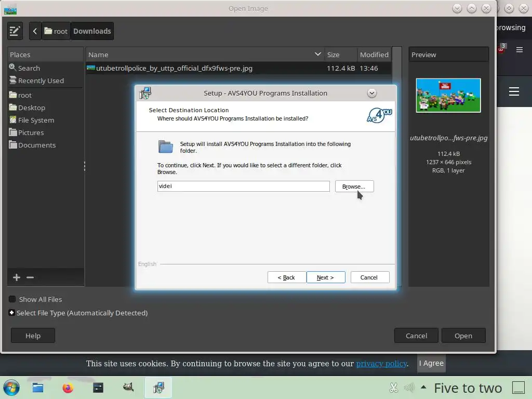The image size is (532, 399).
Task: Sort files by Size column
Action: point(340,55)
